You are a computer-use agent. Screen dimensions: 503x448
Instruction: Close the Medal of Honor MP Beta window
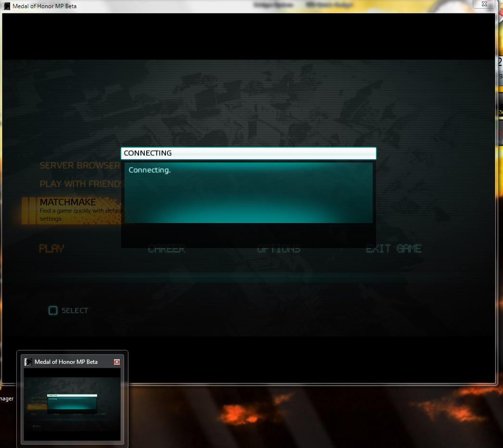[484, 4]
